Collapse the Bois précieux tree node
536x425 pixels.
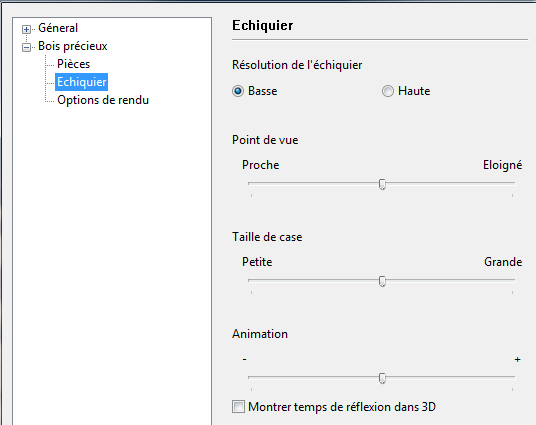26,47
